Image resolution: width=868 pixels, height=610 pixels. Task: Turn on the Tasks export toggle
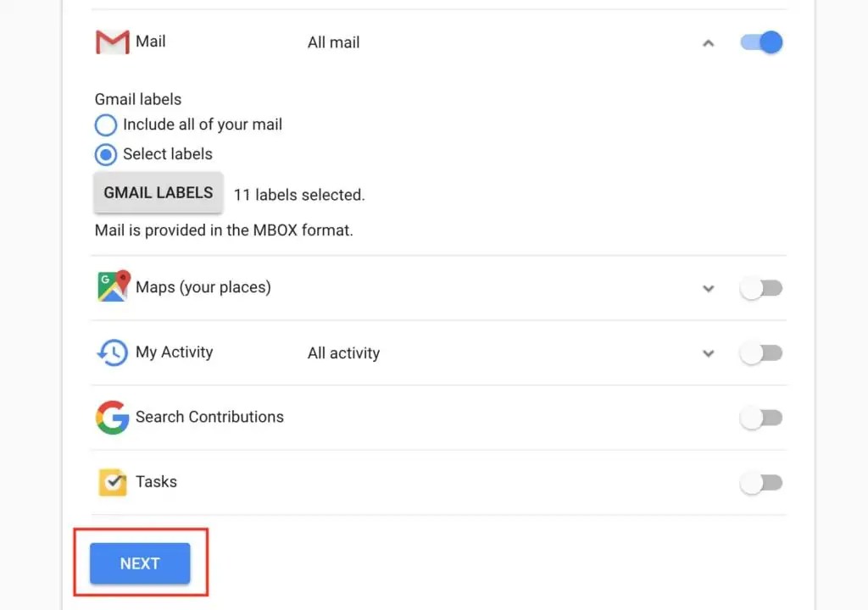[x=760, y=482]
